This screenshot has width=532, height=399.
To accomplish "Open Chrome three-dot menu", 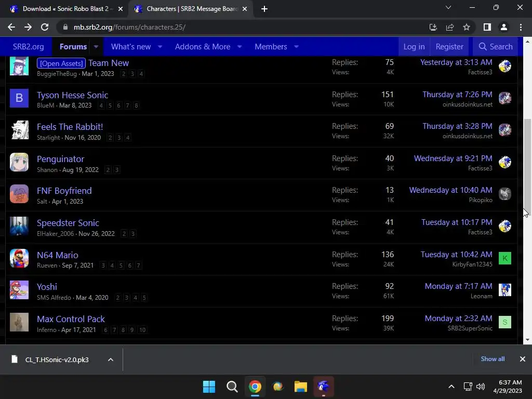I will (x=521, y=27).
